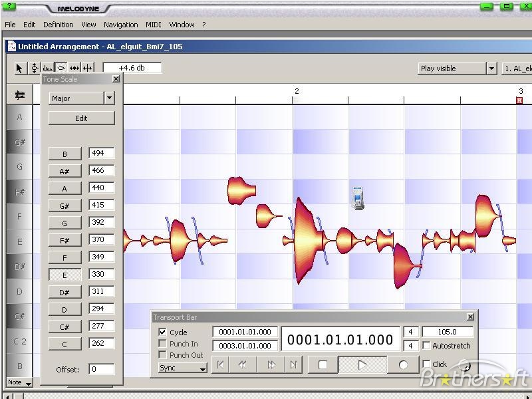Click the C note button in Tone Scale
Image resolution: width=532 pixels, height=399 pixels.
click(x=65, y=344)
